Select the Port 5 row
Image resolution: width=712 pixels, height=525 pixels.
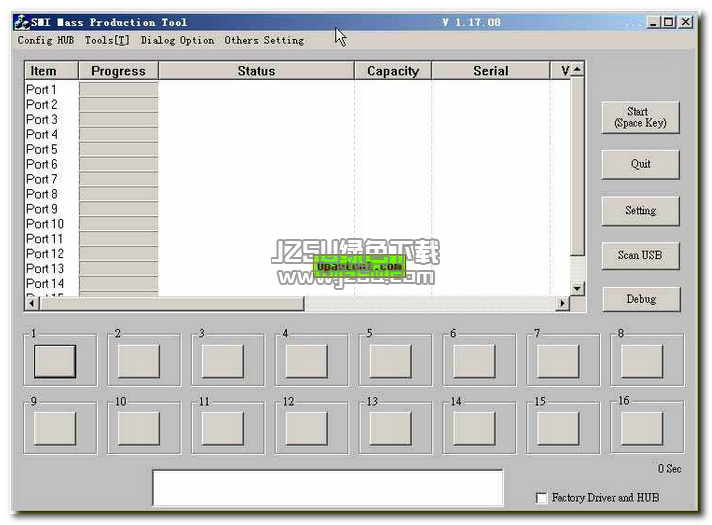(297, 149)
